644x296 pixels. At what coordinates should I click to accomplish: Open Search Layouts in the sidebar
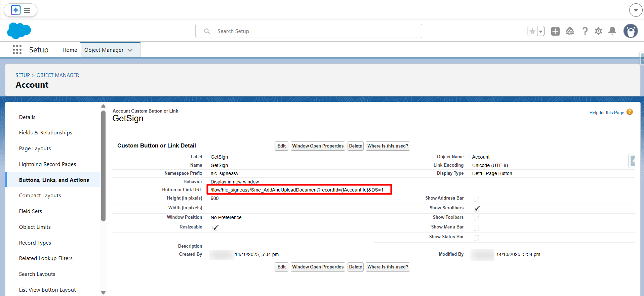coord(37,274)
